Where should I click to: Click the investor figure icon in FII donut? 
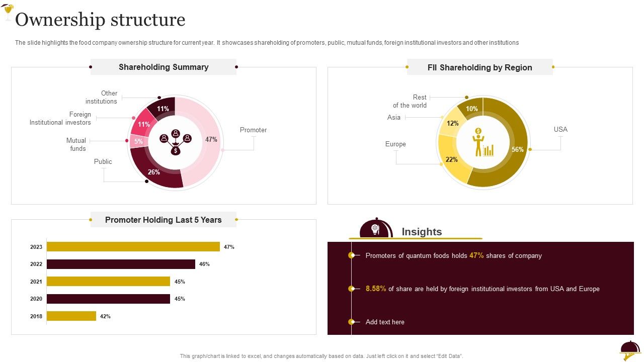pos(482,142)
